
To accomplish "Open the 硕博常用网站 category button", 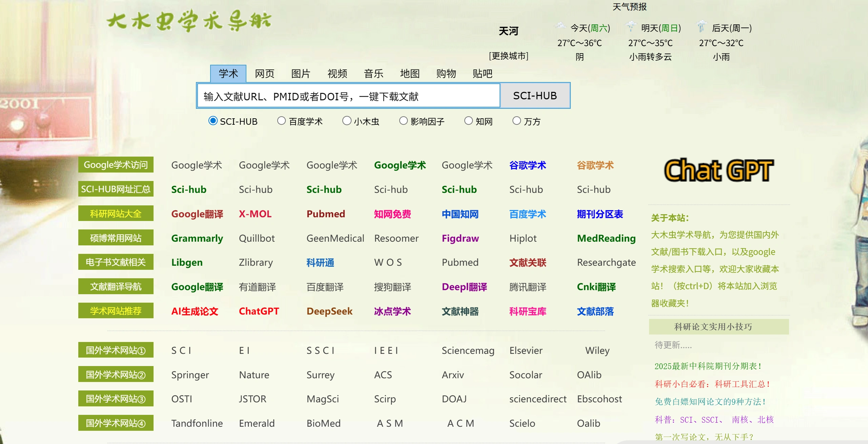I will (x=116, y=238).
